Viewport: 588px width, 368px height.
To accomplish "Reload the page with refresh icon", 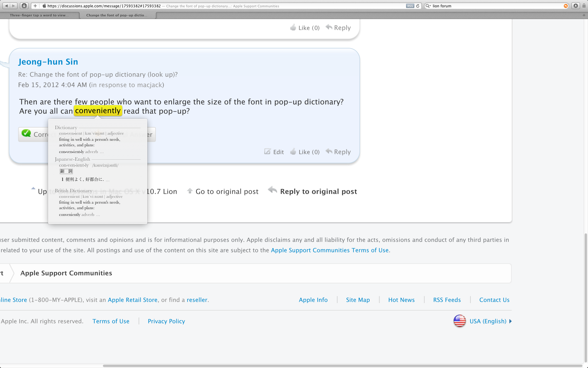I will pyautogui.click(x=418, y=6).
